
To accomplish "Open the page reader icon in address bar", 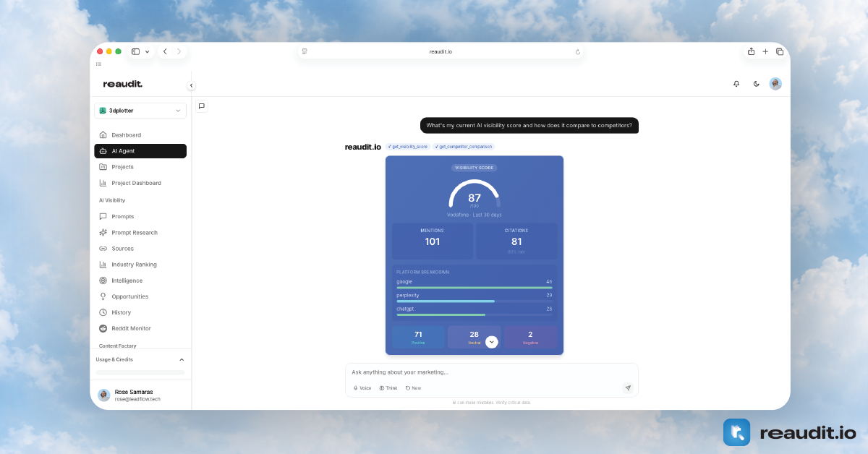I will pos(305,51).
